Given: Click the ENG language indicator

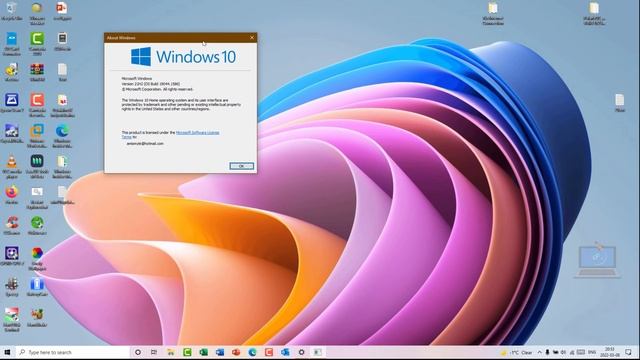Looking at the screenshot, I should (592, 352).
